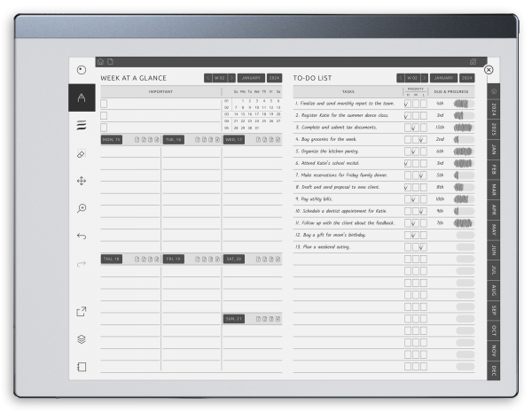Check the first Important checkbox
Image resolution: width=532 pixels, height=412 pixels.
pos(104,104)
